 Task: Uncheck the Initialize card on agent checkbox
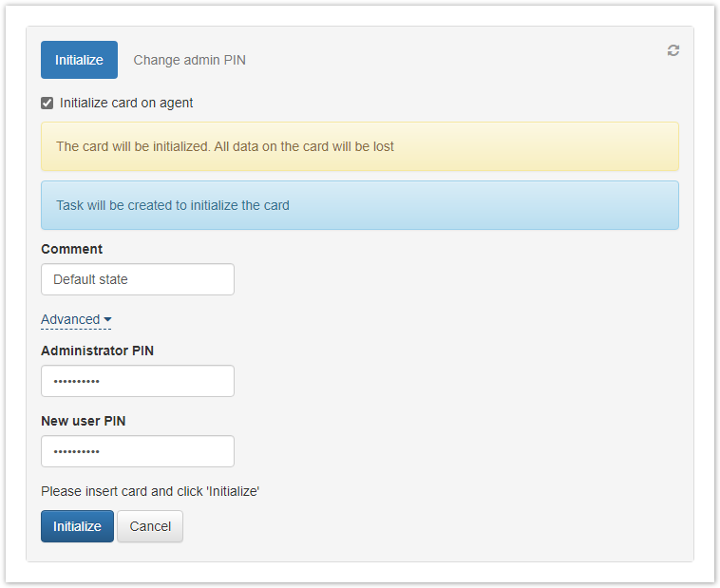pyautogui.click(x=47, y=104)
